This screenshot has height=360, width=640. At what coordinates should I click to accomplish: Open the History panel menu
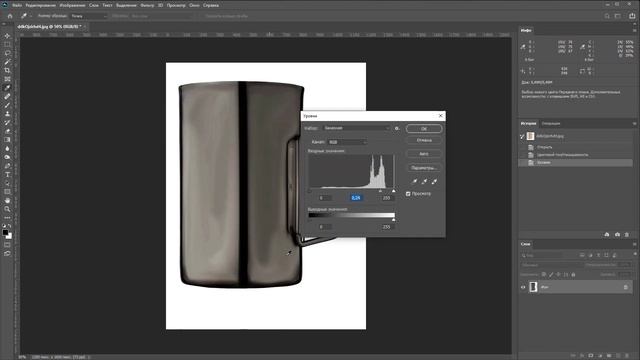634,123
